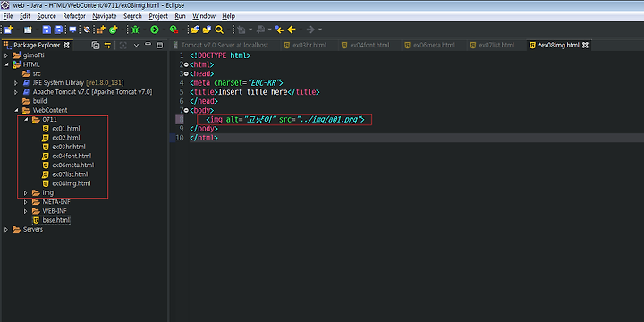Expand the gimoTti project node

click(x=6, y=55)
